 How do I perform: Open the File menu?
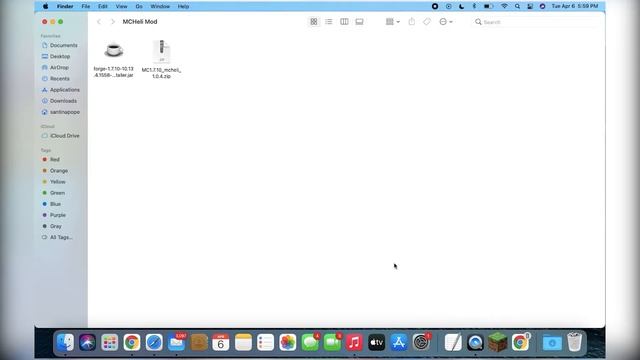pos(86,6)
